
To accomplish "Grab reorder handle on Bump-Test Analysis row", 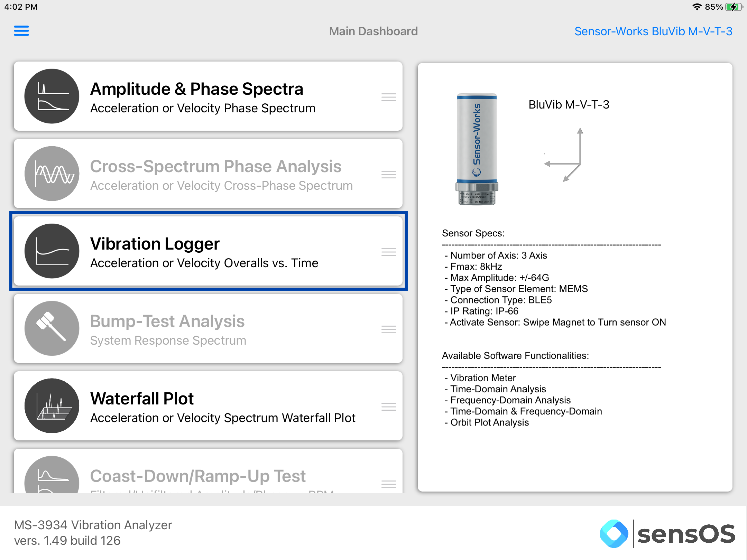I will (x=389, y=329).
